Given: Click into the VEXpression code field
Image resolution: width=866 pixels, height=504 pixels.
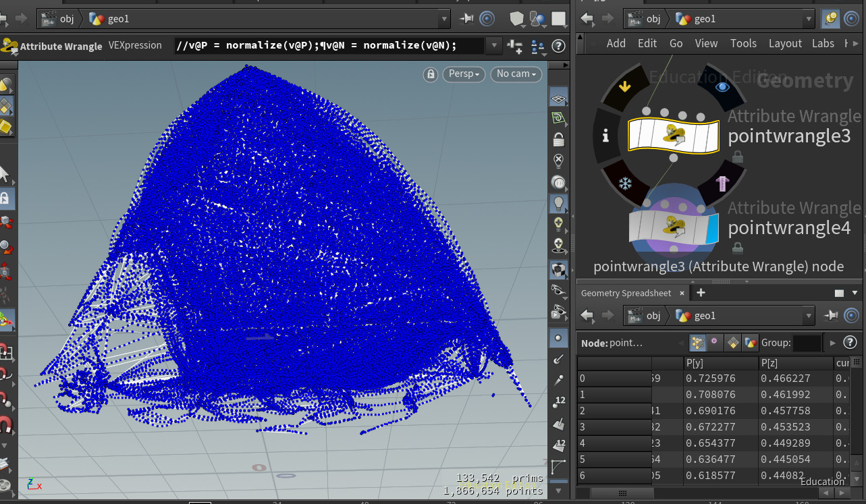Looking at the screenshot, I should tap(329, 46).
